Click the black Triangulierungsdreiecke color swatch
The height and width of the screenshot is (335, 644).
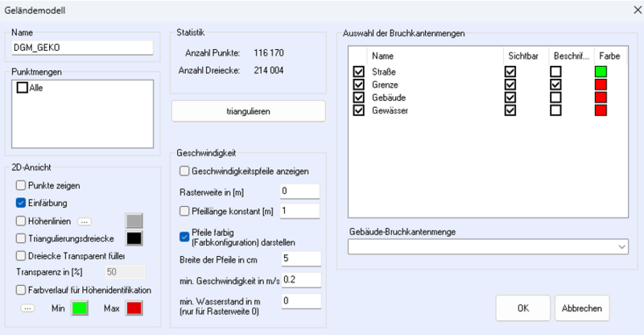pyautogui.click(x=134, y=238)
